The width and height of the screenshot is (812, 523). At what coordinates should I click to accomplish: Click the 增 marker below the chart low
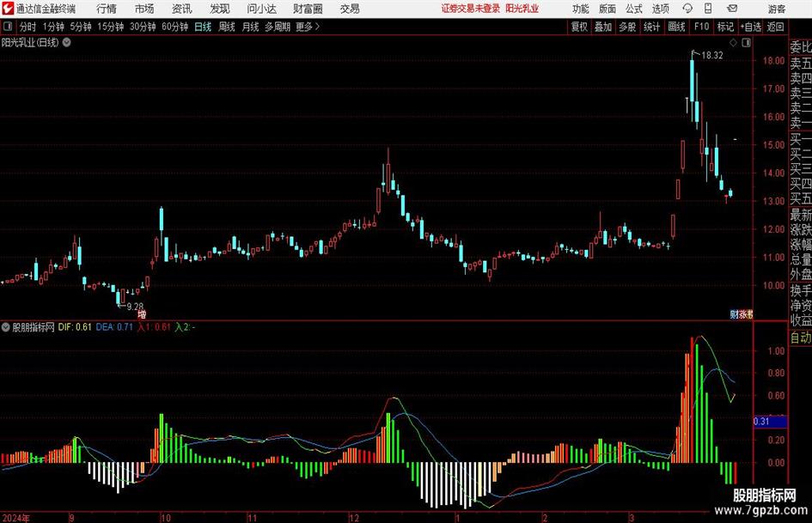pos(142,314)
